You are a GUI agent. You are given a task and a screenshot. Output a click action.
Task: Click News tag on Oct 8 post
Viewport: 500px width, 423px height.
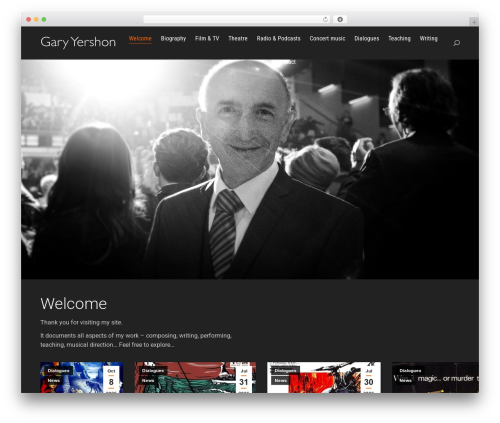[54, 380]
